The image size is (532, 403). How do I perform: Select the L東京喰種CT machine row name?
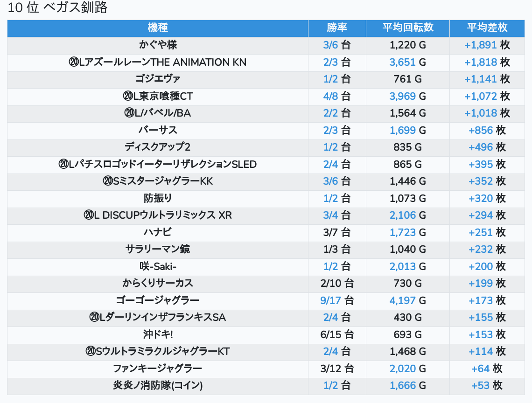coord(158,97)
